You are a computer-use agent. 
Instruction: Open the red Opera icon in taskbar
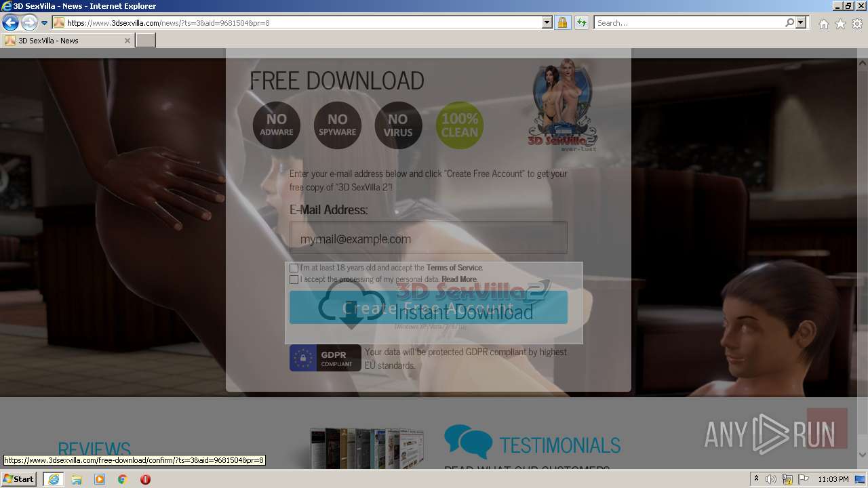coord(145,479)
